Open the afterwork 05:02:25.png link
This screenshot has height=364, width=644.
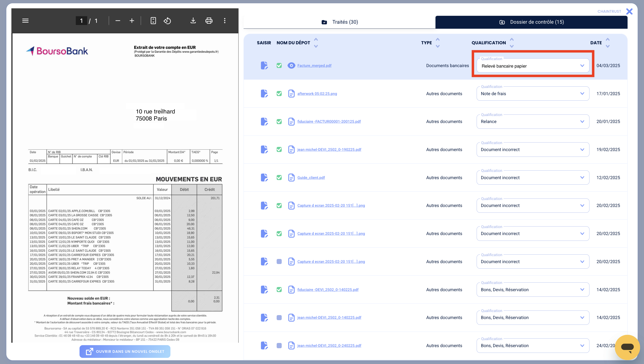317,94
